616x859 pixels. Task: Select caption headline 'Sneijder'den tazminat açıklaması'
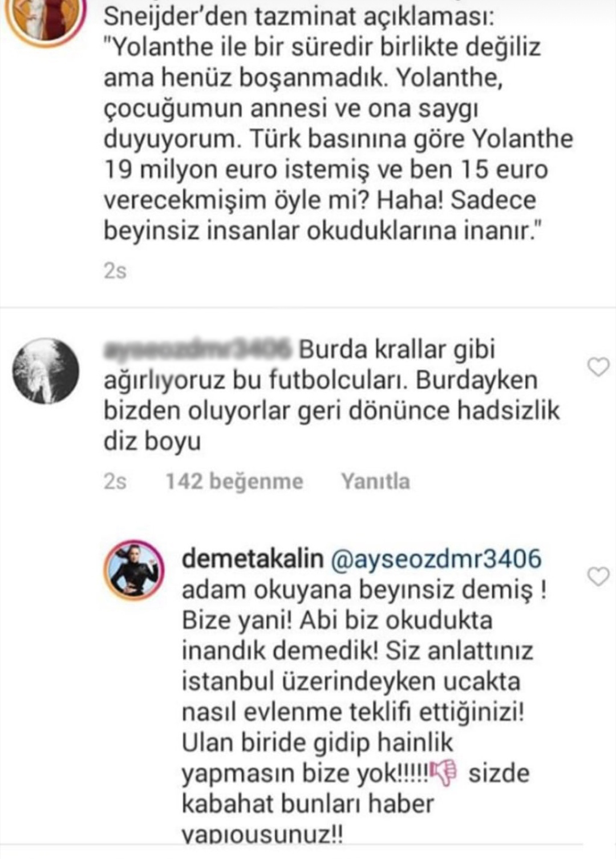(299, 17)
